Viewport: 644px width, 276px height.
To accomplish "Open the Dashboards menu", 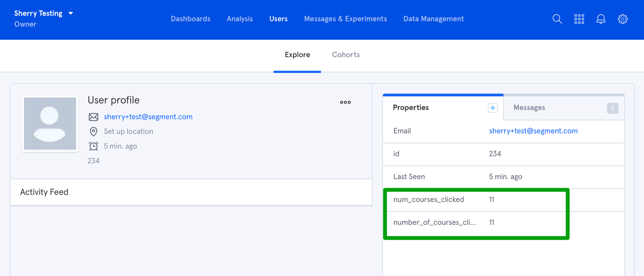I will (x=190, y=19).
